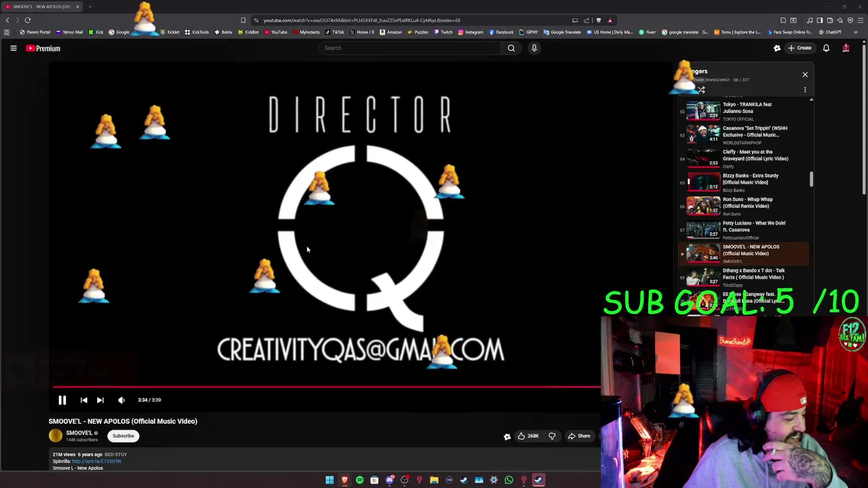Reload the page in browser
This screenshot has height=488, width=868.
pyautogui.click(x=28, y=20)
